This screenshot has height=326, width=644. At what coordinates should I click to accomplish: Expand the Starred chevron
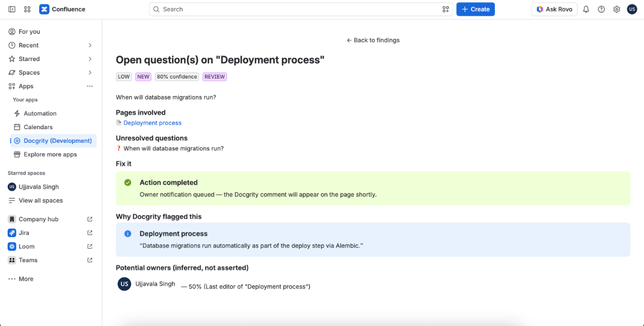pos(90,59)
